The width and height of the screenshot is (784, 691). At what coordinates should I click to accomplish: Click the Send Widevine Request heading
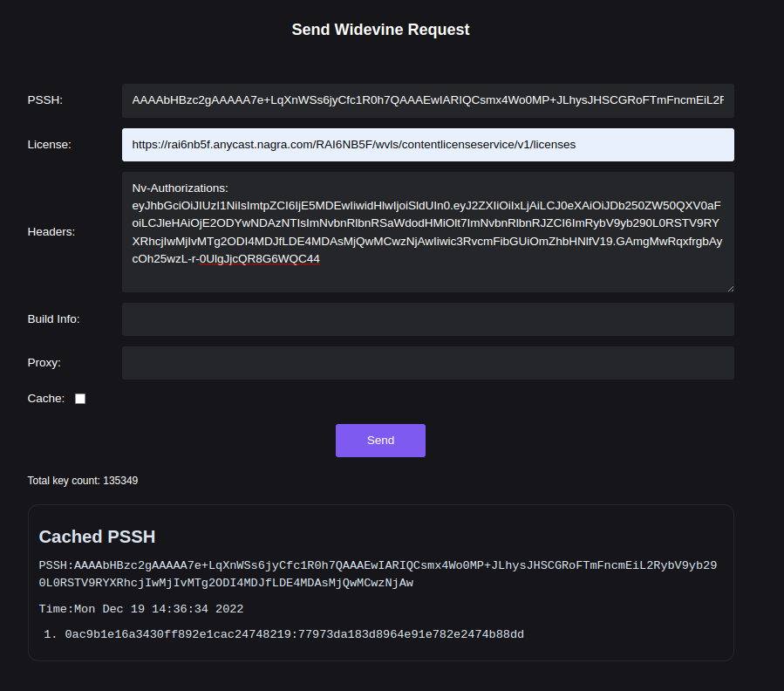(x=380, y=30)
